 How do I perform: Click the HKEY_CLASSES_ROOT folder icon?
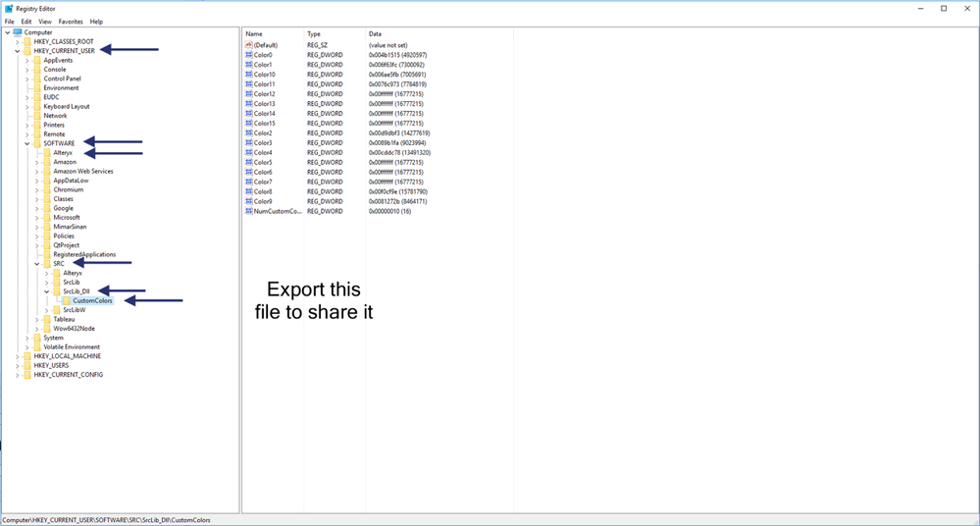pos(27,41)
